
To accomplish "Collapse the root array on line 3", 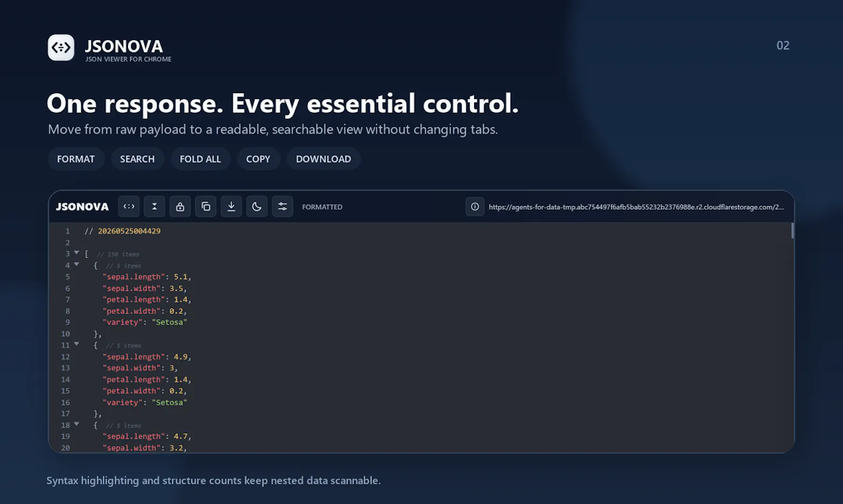I will 76,253.
